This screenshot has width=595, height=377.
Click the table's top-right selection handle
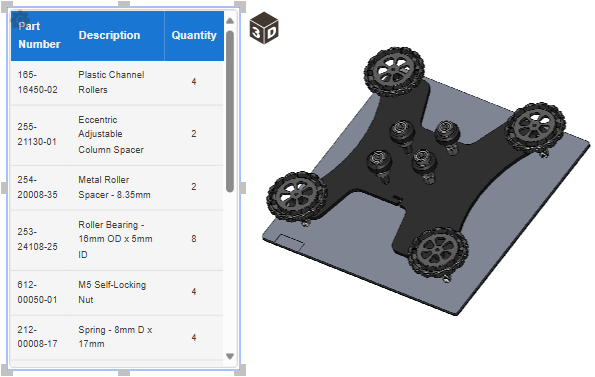pos(240,6)
